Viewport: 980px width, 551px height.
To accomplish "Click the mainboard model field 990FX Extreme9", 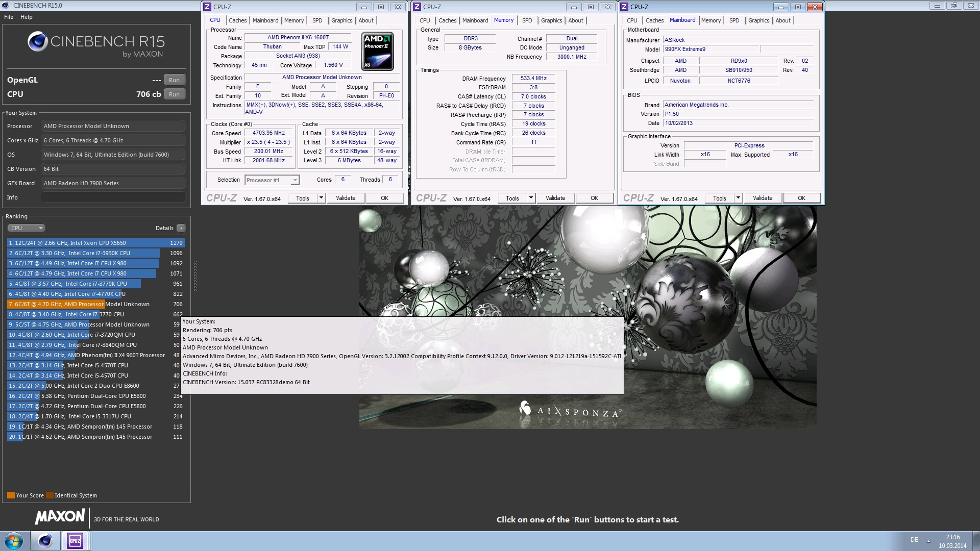I will 710,49.
